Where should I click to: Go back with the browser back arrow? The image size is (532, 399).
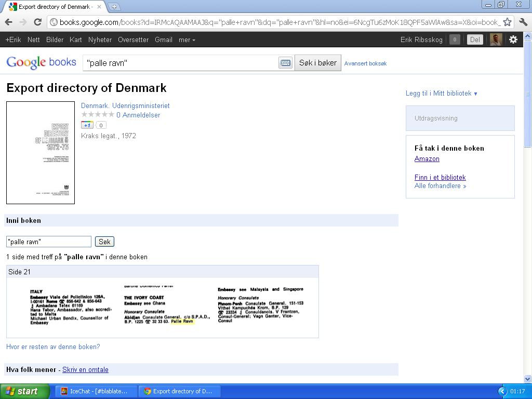[9, 22]
